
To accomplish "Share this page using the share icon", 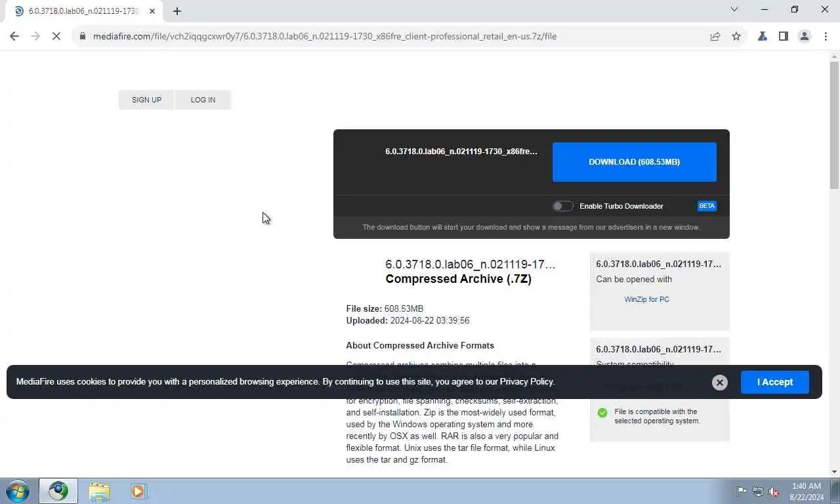I will point(715,36).
